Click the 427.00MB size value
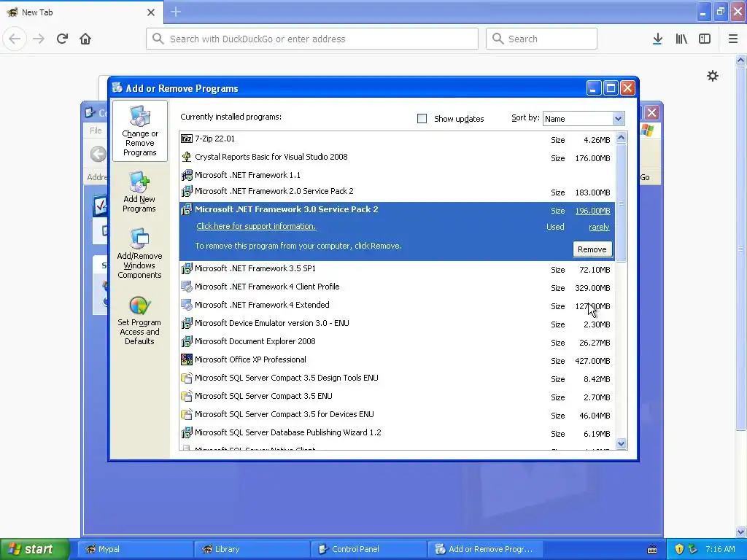This screenshot has width=747, height=560. pyautogui.click(x=592, y=361)
